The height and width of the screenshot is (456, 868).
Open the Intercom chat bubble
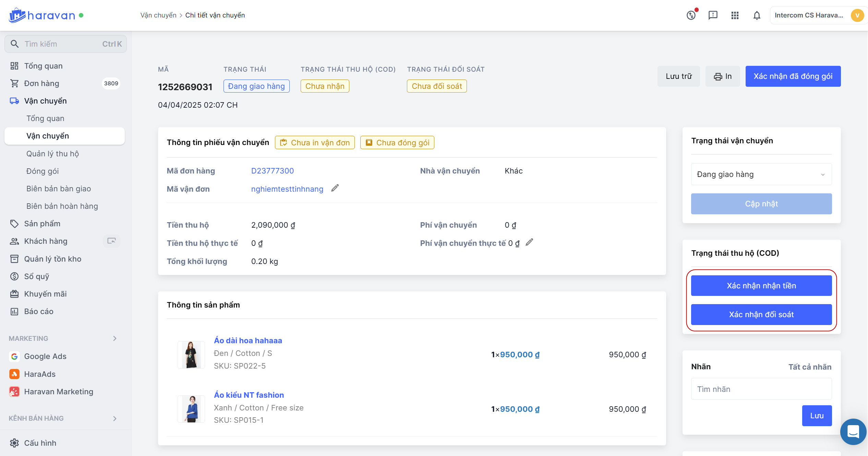853,431
